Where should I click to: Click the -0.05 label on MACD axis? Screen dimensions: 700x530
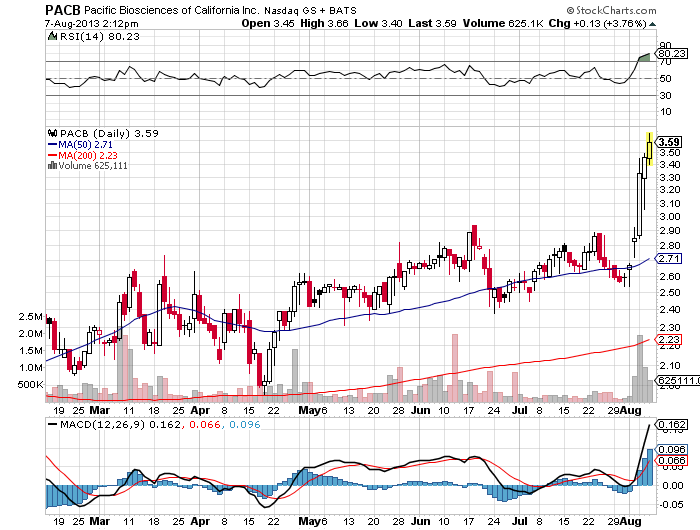(x=671, y=505)
